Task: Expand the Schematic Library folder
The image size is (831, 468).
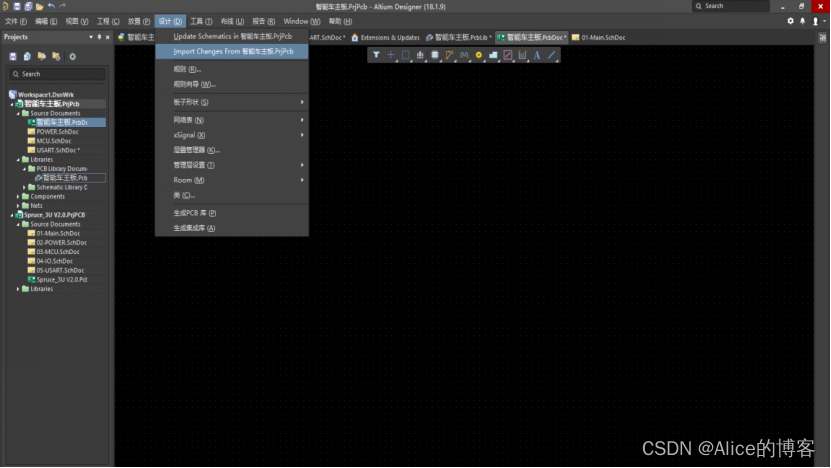Action: tap(24, 187)
